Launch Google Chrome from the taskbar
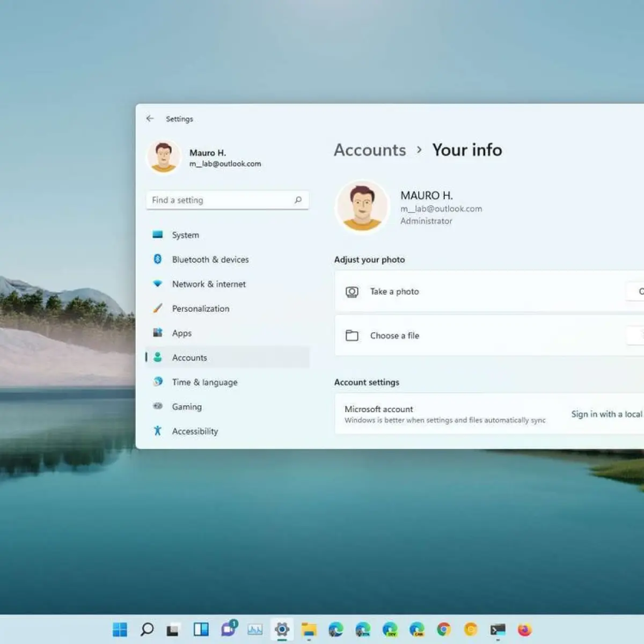The width and height of the screenshot is (644, 644). 444,629
